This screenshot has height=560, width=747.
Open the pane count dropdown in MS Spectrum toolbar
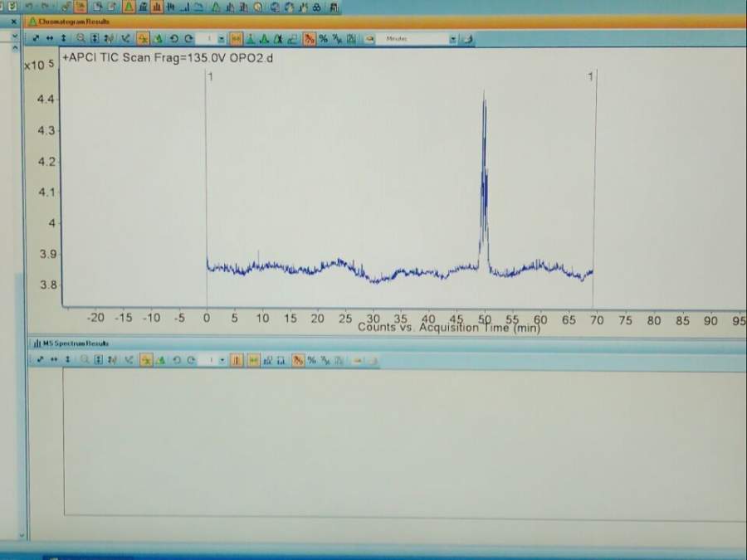[222, 361]
